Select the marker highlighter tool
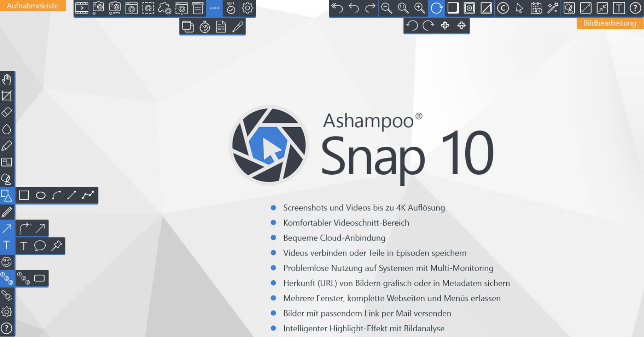 tap(7, 146)
